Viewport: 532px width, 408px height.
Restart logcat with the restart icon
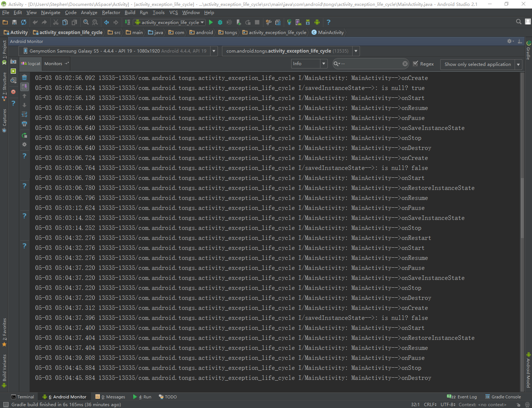pyautogui.click(x=24, y=136)
